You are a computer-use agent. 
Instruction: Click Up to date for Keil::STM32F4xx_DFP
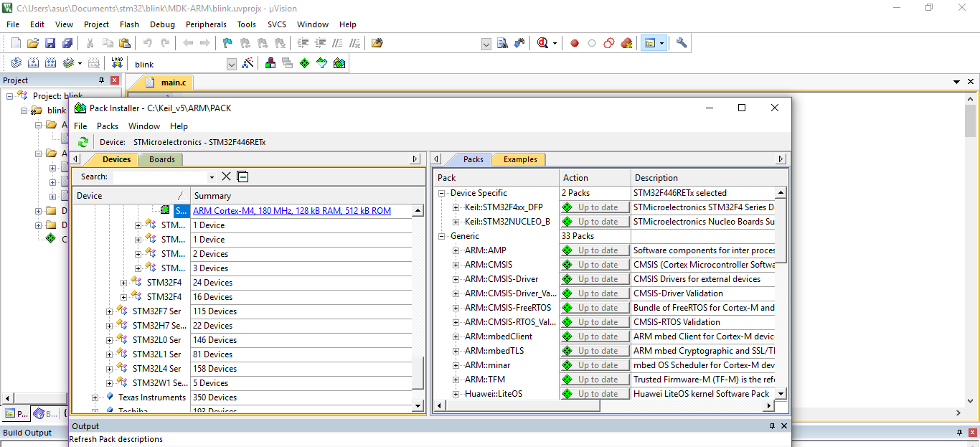(595, 207)
